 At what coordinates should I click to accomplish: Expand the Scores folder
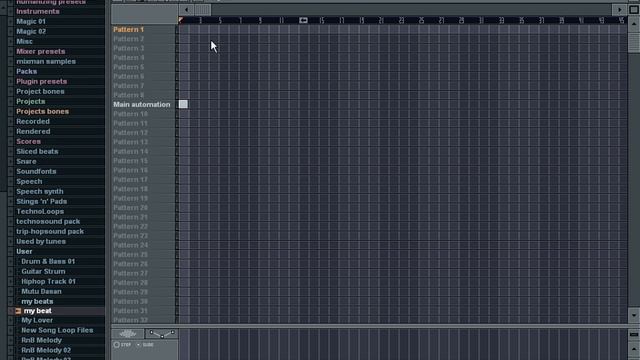29,141
